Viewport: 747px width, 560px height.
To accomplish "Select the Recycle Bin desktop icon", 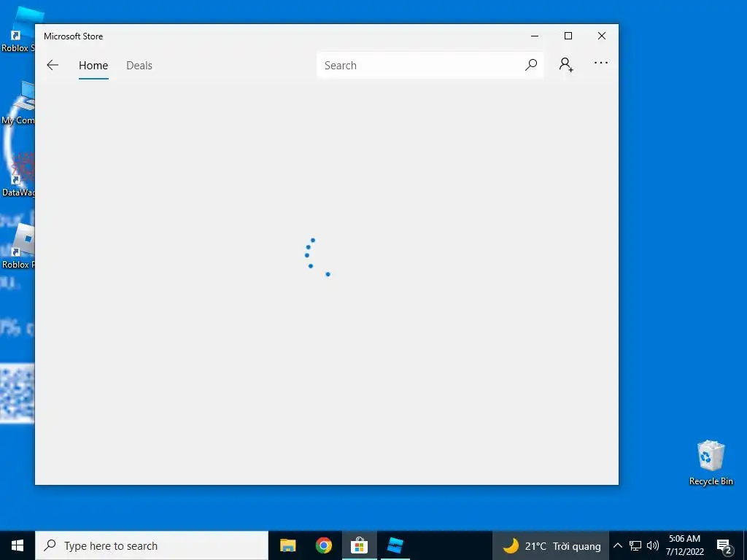I will tap(711, 463).
